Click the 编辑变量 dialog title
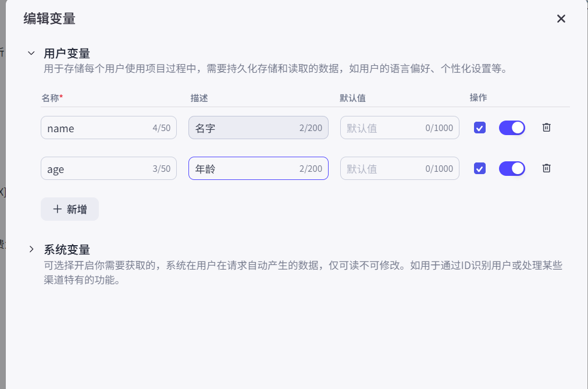This screenshot has height=389, width=588. (x=49, y=19)
